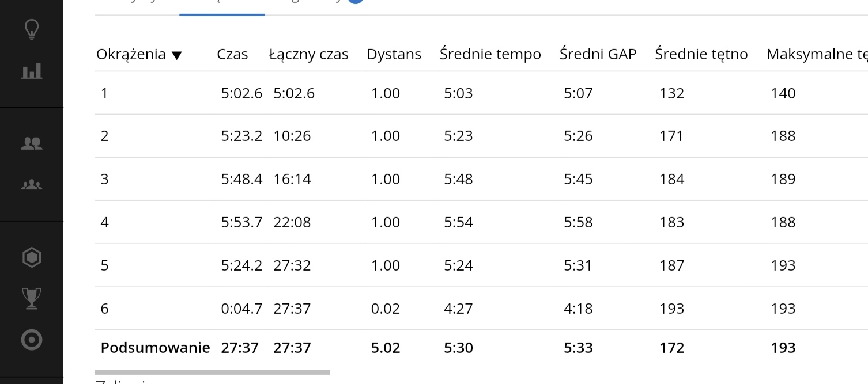Open the lightbulb insights icon in sidebar
The width and height of the screenshot is (868, 384).
[32, 29]
